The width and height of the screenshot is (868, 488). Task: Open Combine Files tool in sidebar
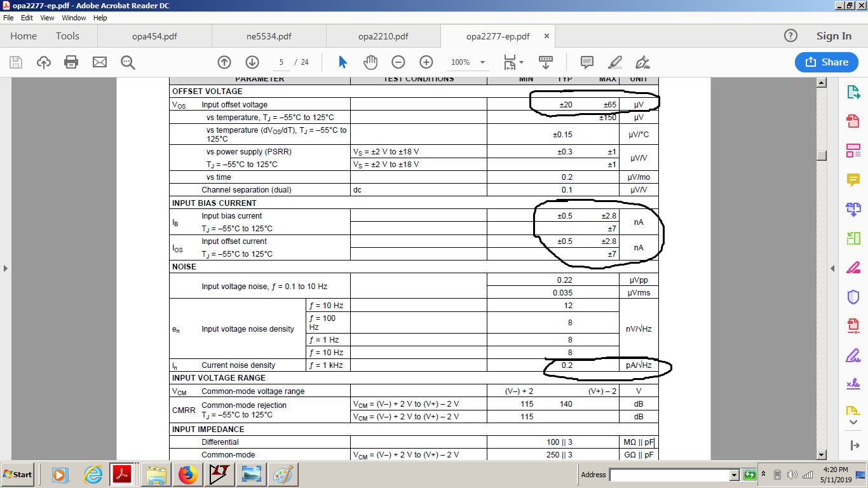click(x=853, y=208)
